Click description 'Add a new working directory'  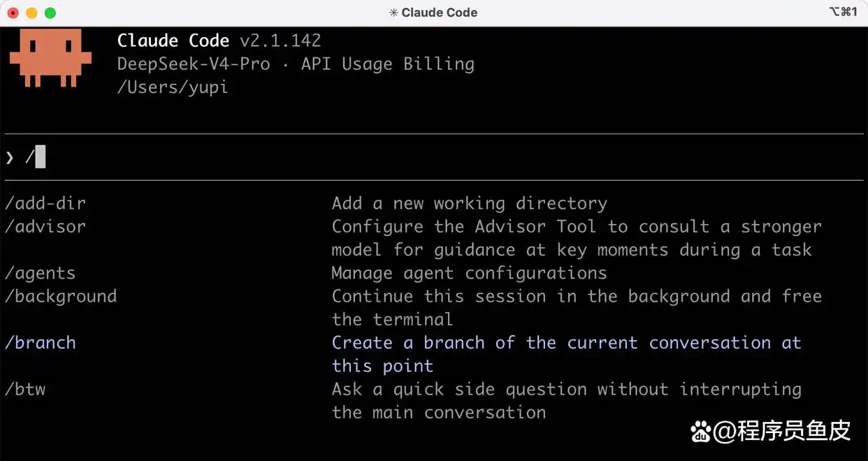point(469,203)
